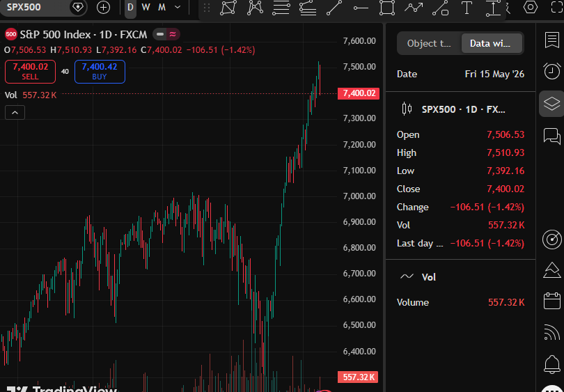
Task: Open the Alerts alarm-clock sidebar icon
Action: 551,71
